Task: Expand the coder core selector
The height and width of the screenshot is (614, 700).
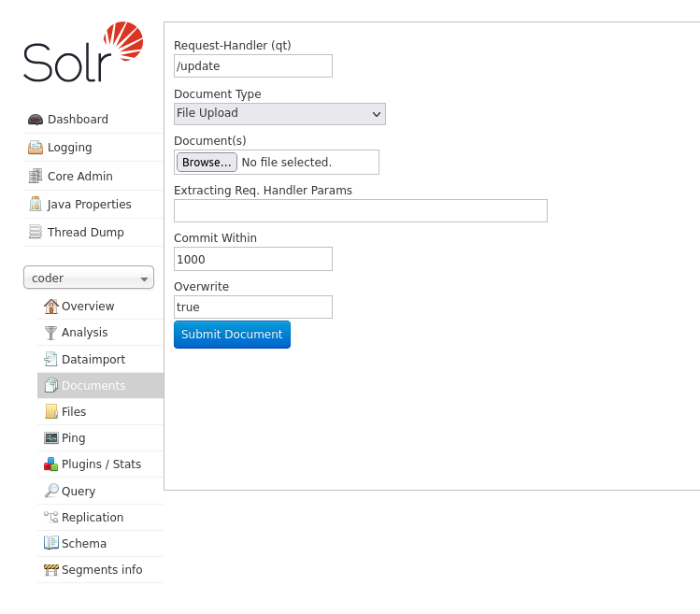Action: coord(89,278)
